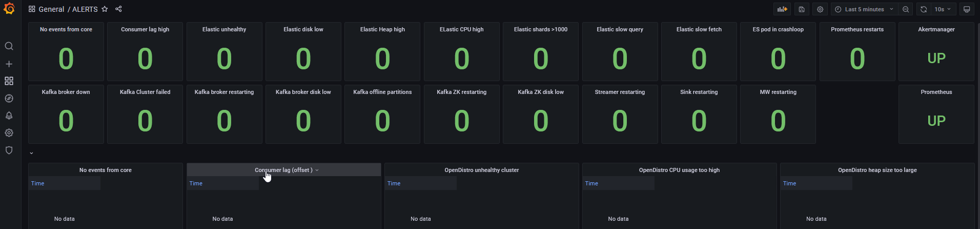980x229 pixels.
Task: Zoom out the time range
Action: (x=906, y=9)
